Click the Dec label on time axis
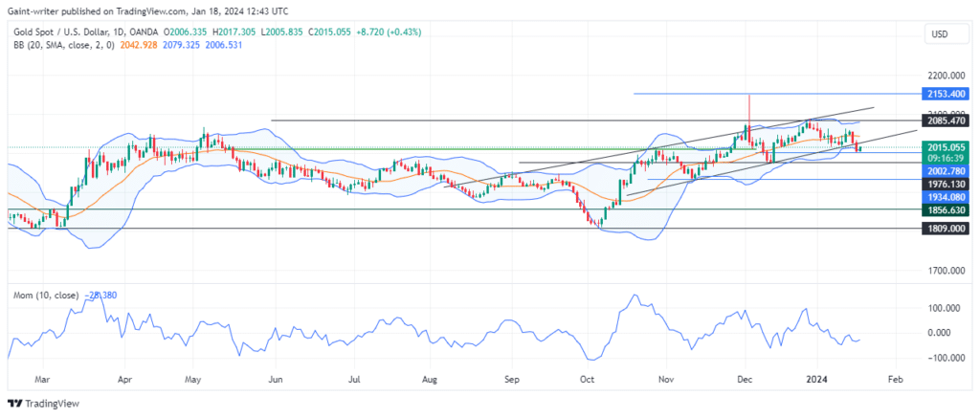 (745, 379)
